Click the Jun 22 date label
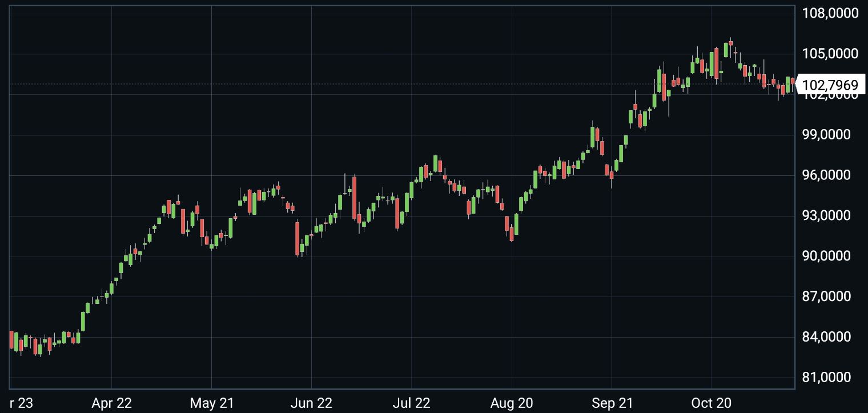The image size is (868, 413). point(311,403)
